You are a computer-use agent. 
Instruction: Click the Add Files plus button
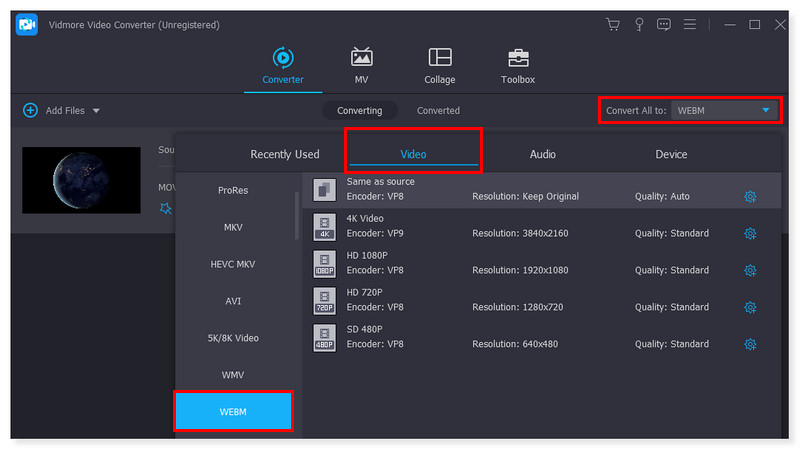pyautogui.click(x=30, y=110)
